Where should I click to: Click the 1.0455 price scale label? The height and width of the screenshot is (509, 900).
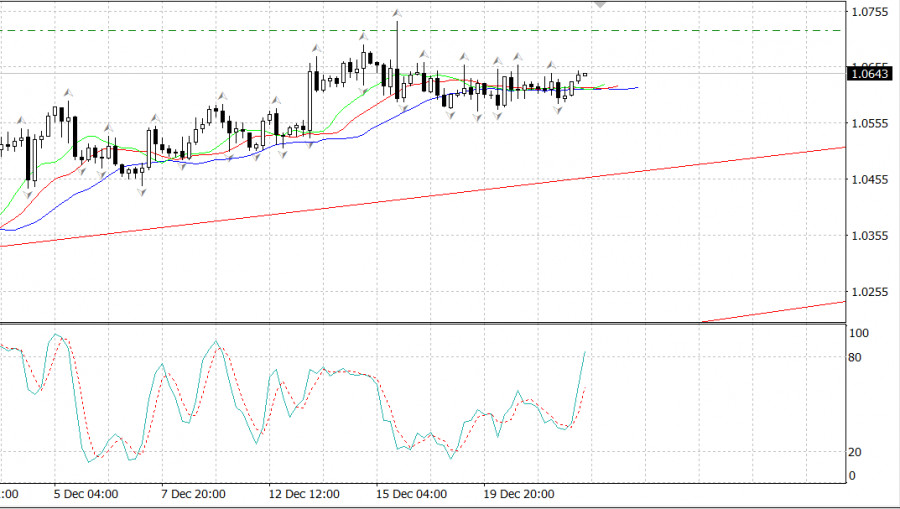click(x=869, y=180)
